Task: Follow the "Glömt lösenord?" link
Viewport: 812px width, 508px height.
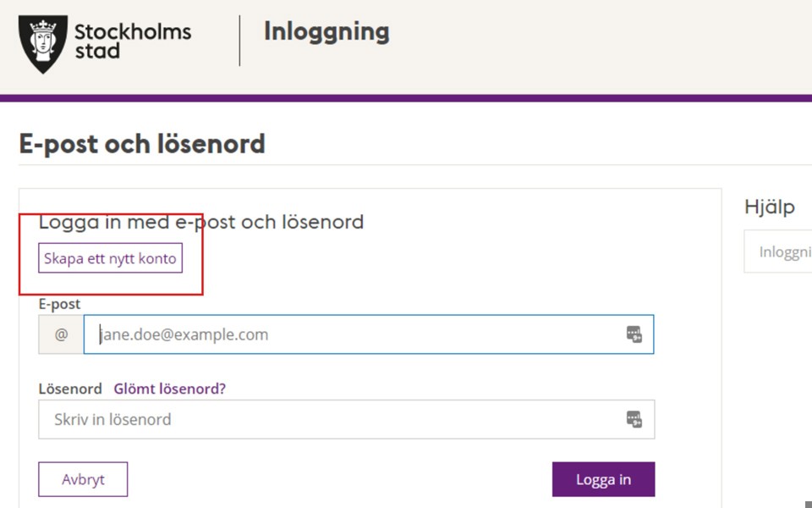Action: click(170, 389)
